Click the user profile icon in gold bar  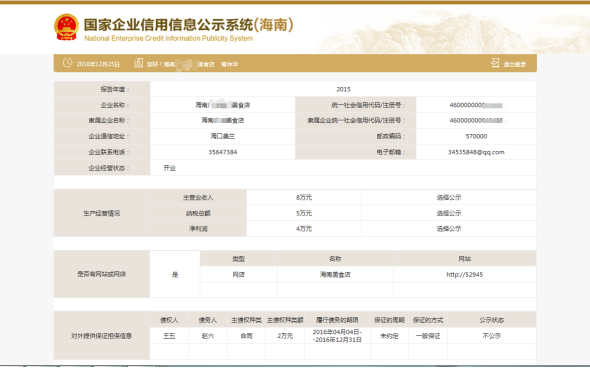point(138,63)
